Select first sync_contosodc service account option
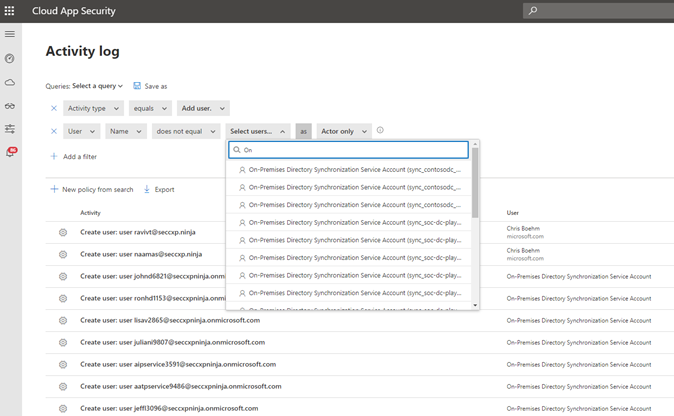The image size is (674, 416). click(x=349, y=170)
